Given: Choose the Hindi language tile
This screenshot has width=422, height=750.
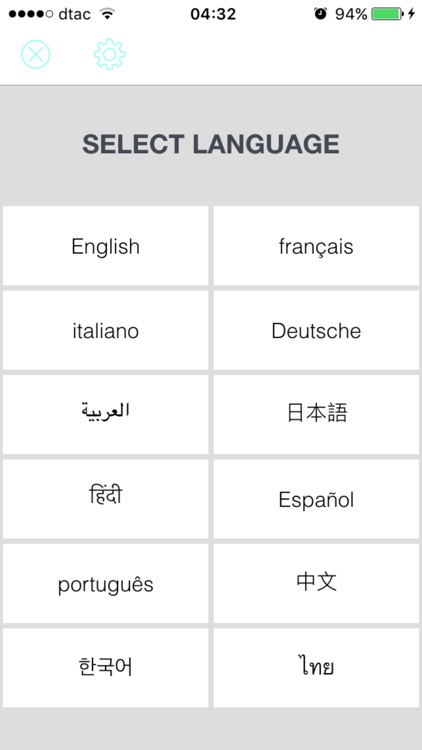Looking at the screenshot, I should (106, 499).
